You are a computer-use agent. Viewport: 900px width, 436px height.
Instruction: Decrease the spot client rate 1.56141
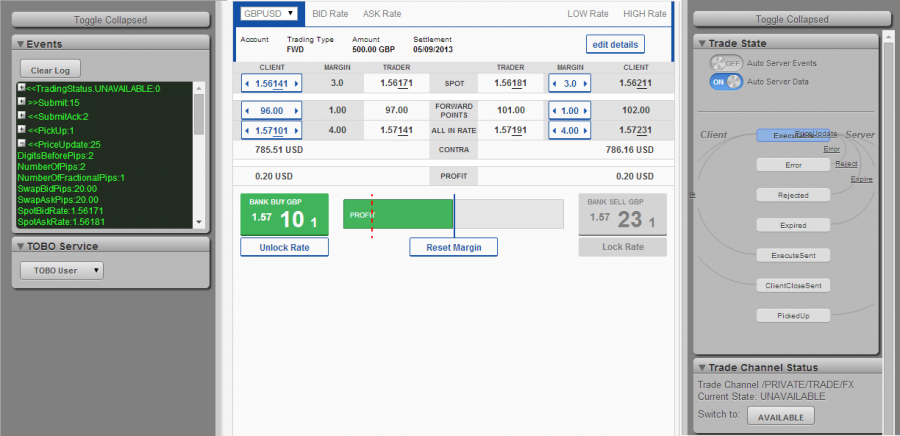tap(247, 84)
